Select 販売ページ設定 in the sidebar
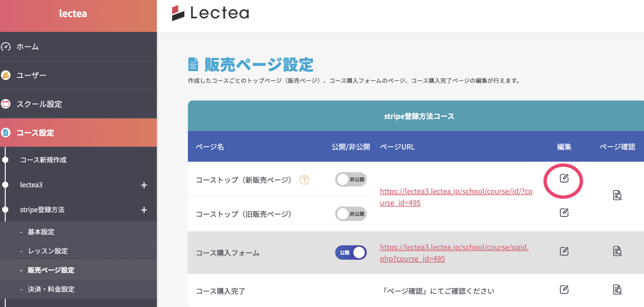Image resolution: width=644 pixels, height=307 pixels. tap(51, 270)
